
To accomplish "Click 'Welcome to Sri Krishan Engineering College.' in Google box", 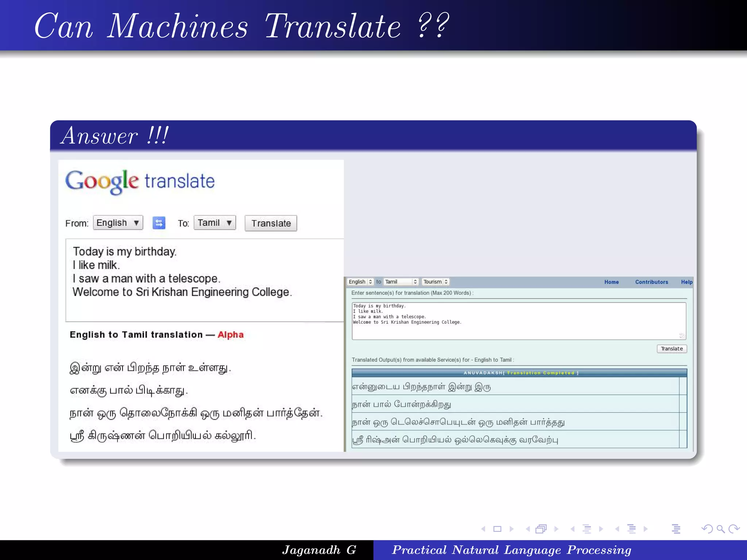I will pos(182,292).
